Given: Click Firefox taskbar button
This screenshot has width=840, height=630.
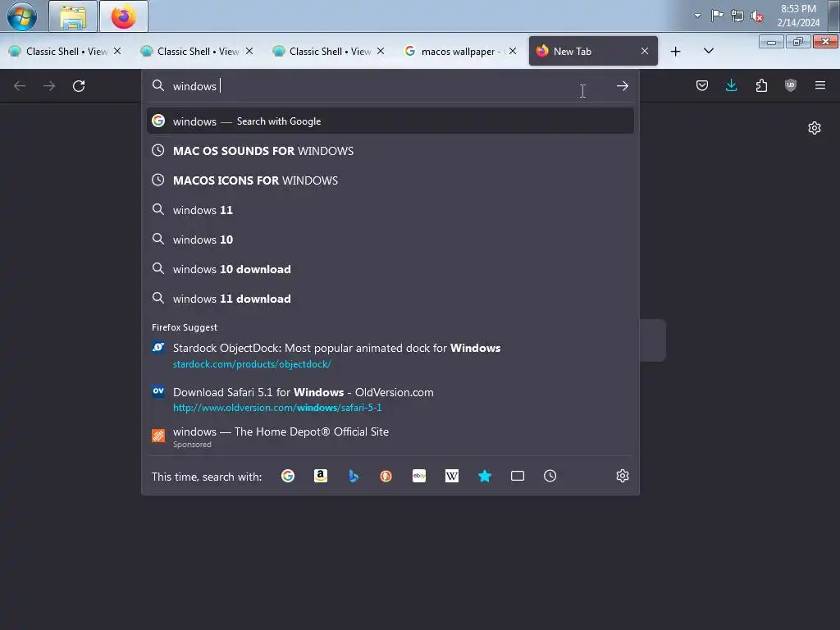Looking at the screenshot, I should pyautogui.click(x=124, y=16).
